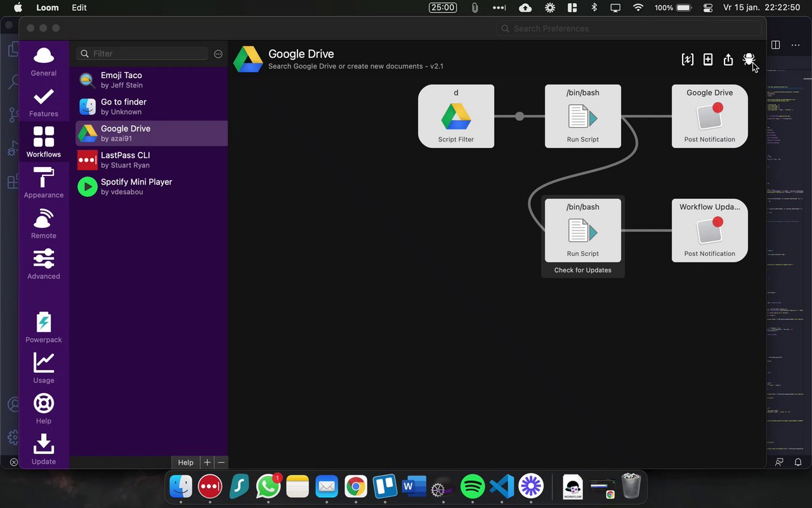Image resolution: width=812 pixels, height=508 pixels.
Task: Click the add workflow object icon
Action: tap(708, 60)
